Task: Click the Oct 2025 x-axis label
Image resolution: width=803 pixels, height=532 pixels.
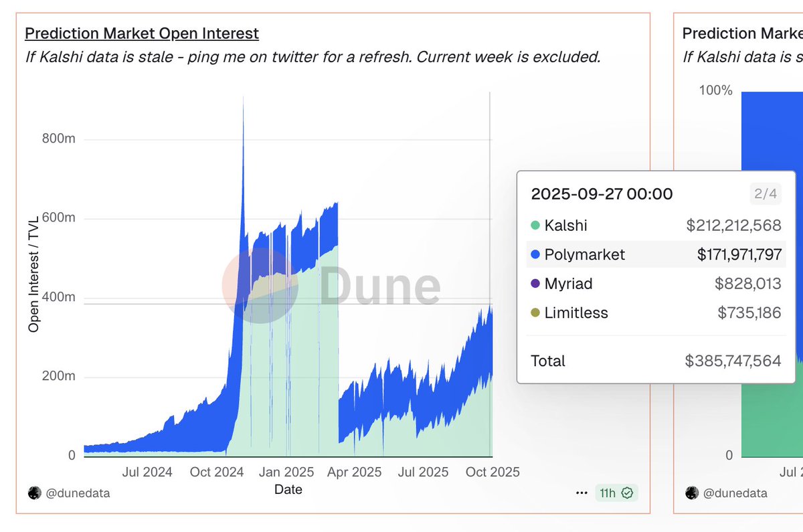Action: point(492,472)
